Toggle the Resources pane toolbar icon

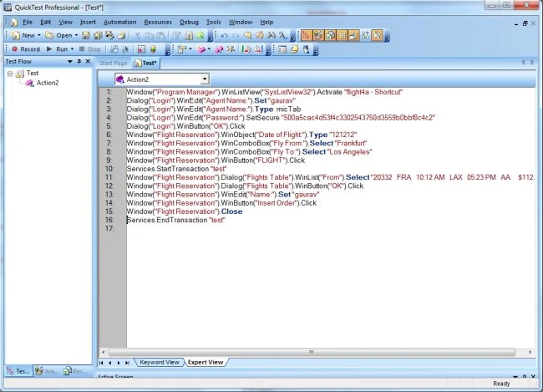(x=330, y=35)
